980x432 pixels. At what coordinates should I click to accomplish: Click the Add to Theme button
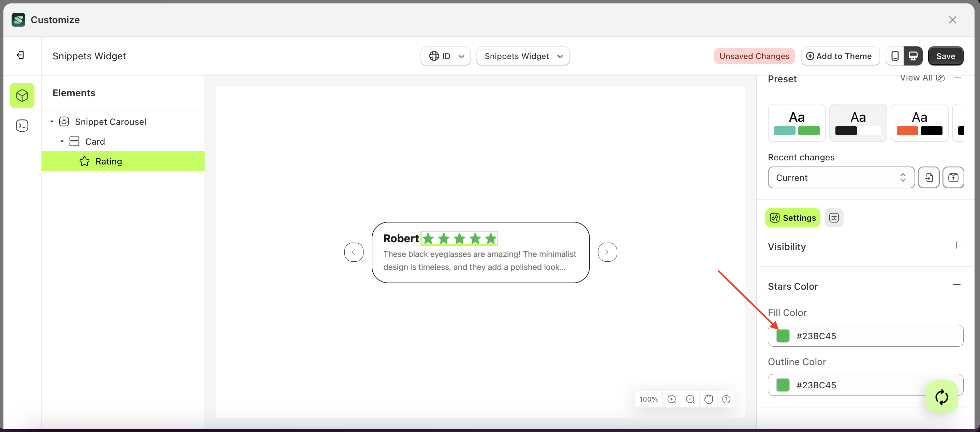point(841,56)
